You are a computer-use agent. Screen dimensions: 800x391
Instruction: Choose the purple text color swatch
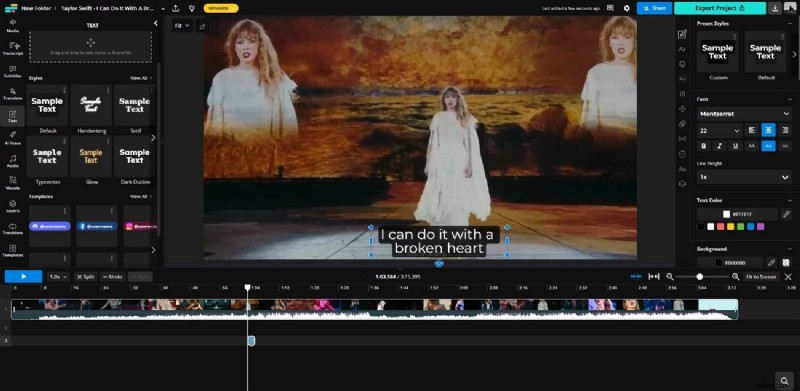click(x=761, y=227)
